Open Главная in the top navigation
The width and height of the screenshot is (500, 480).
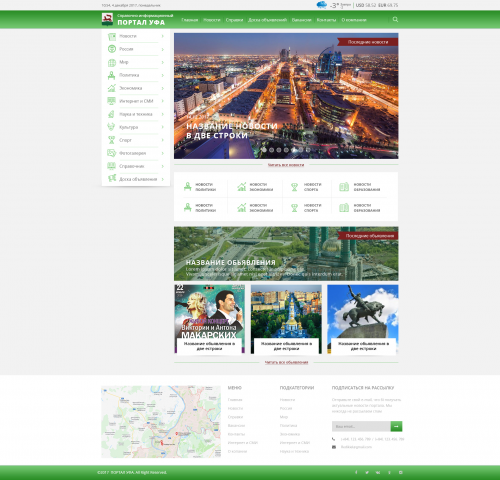(190, 20)
